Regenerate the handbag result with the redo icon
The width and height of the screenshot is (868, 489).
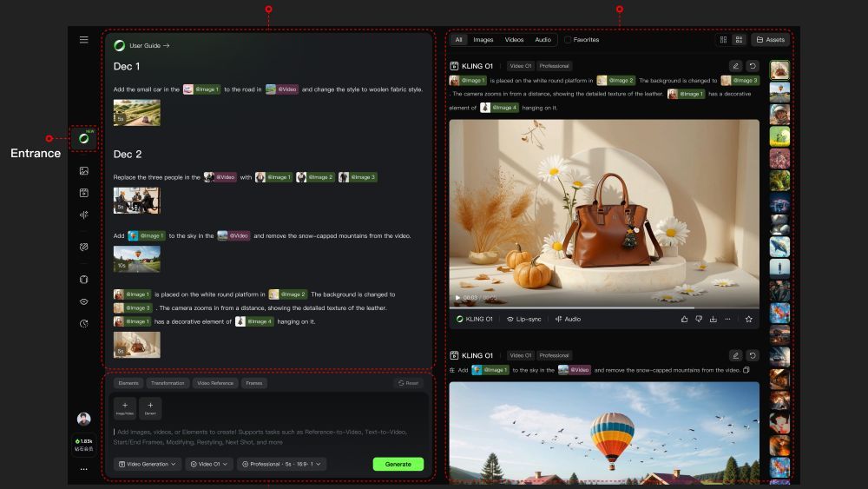tap(753, 66)
